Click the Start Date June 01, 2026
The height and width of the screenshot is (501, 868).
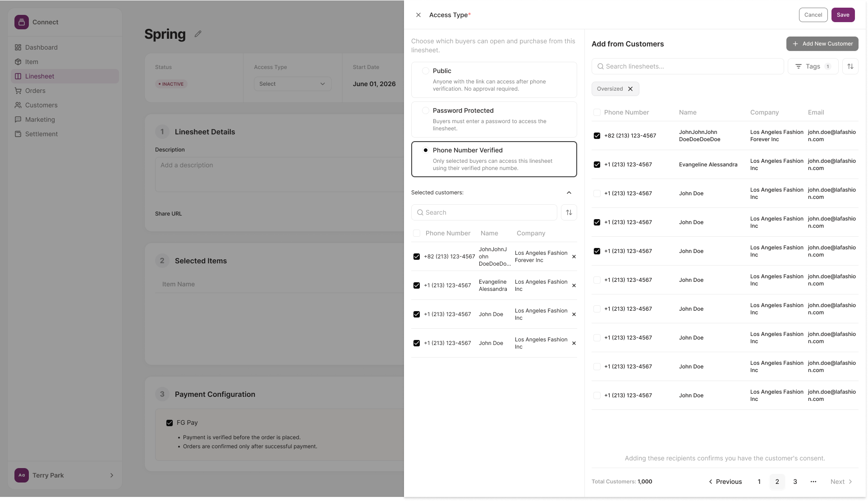click(x=374, y=84)
